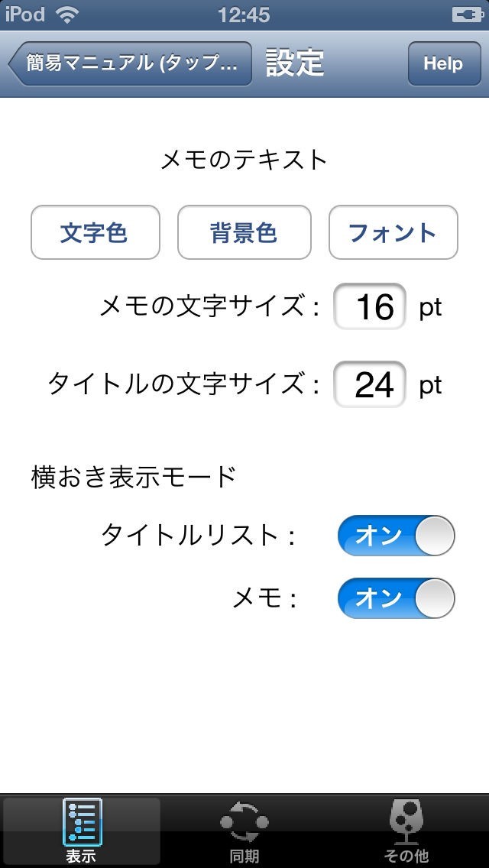Edit the title font size field
The width and height of the screenshot is (489, 868).
(370, 384)
